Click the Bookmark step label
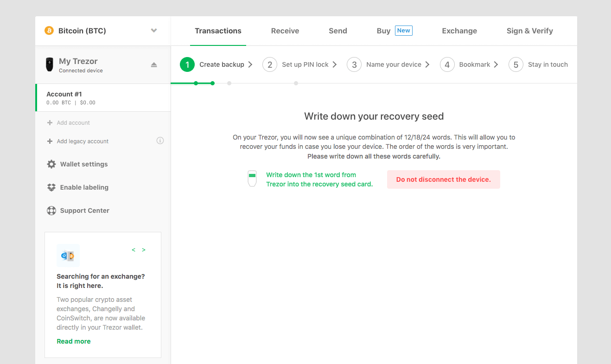This screenshot has height=364, width=611. click(475, 64)
